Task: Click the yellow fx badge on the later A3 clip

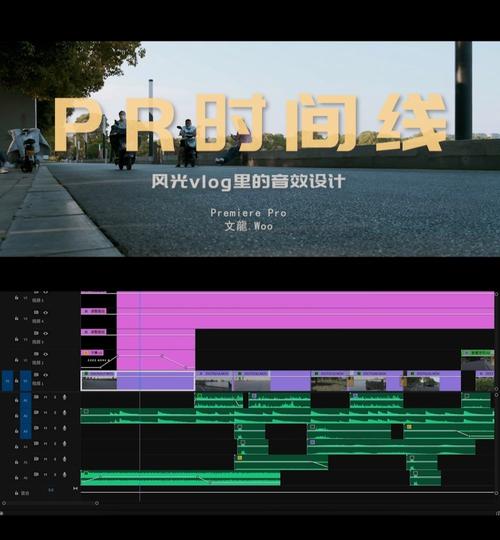Action: point(409,427)
